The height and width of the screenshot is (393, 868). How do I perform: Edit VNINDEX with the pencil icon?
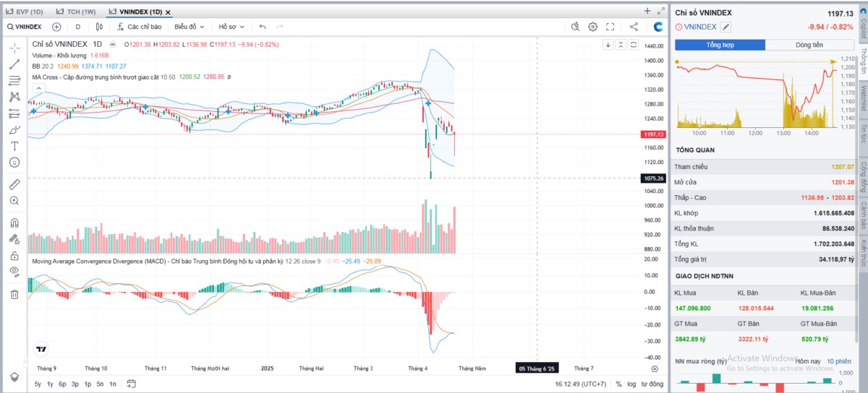click(726, 27)
